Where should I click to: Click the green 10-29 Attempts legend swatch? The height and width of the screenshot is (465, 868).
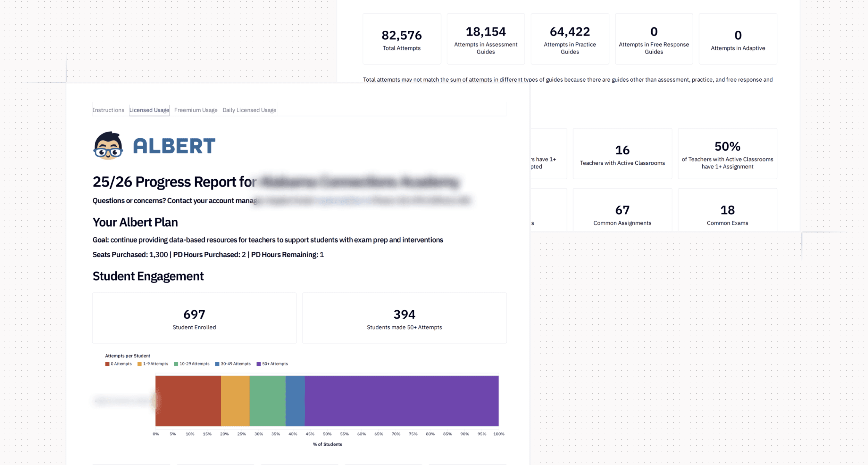coord(176,364)
